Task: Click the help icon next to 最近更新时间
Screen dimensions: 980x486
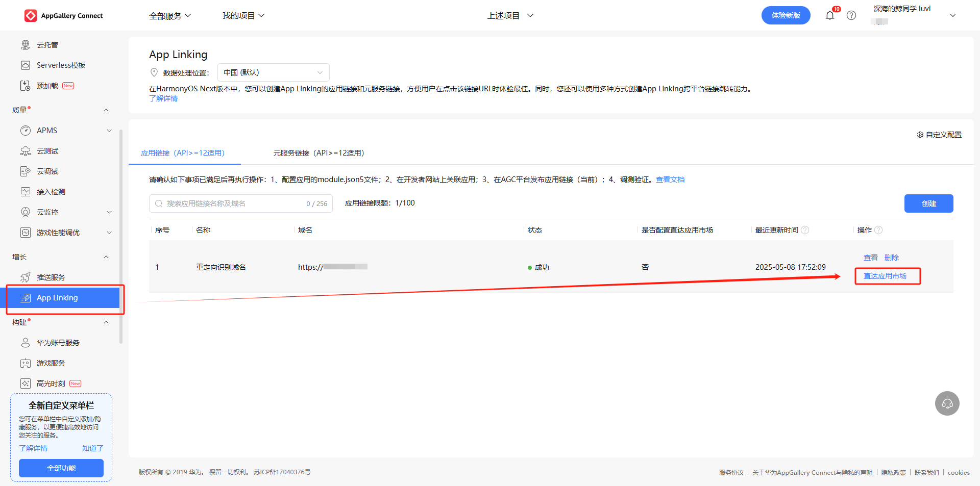Action: click(x=805, y=230)
